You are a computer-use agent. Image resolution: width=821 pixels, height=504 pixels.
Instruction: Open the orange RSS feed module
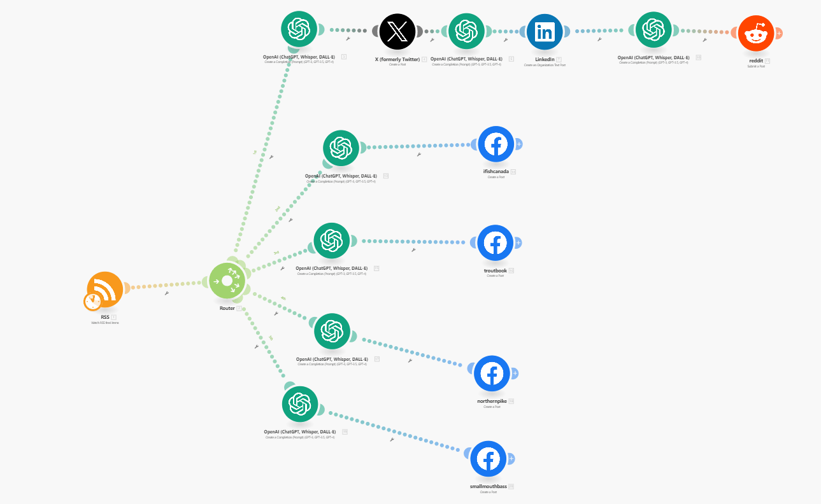105,290
